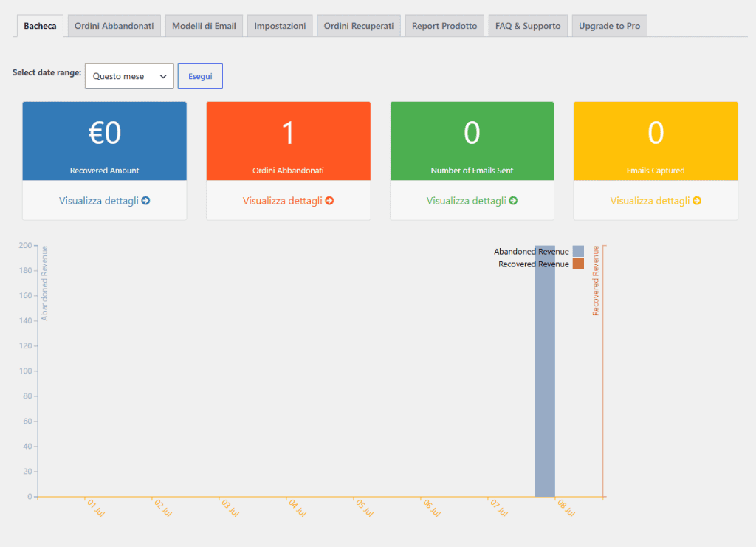Image resolution: width=756 pixels, height=547 pixels.
Task: Click the green arrow icon under Emails Sent
Action: 513,201
